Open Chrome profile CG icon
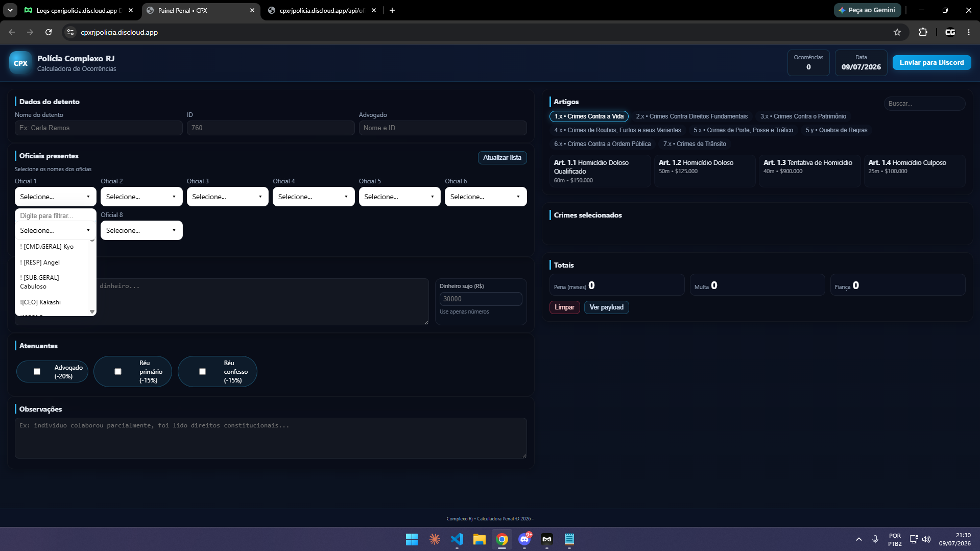Image resolution: width=980 pixels, height=551 pixels. [950, 32]
